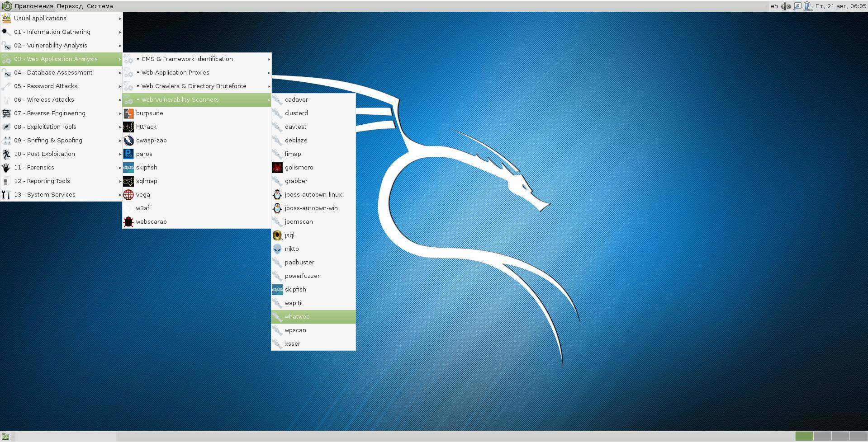The image size is (868, 442).
Task: Switch to the second workspace in pager
Action: [822, 436]
